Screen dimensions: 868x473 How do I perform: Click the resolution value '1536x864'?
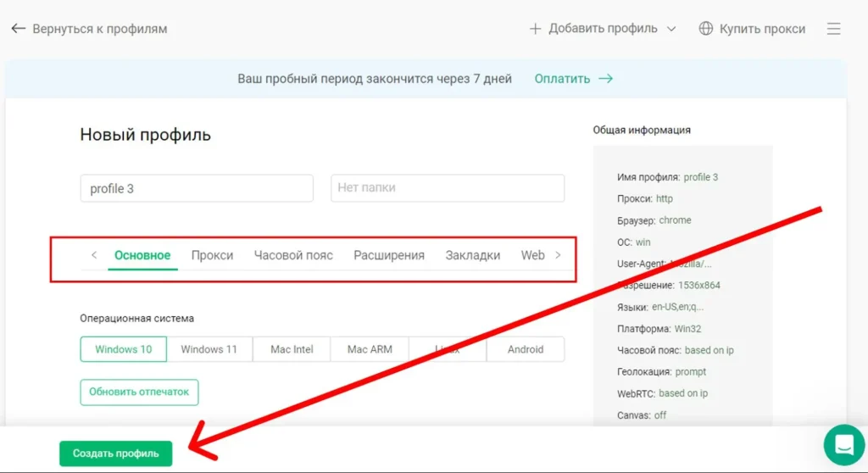coord(699,285)
